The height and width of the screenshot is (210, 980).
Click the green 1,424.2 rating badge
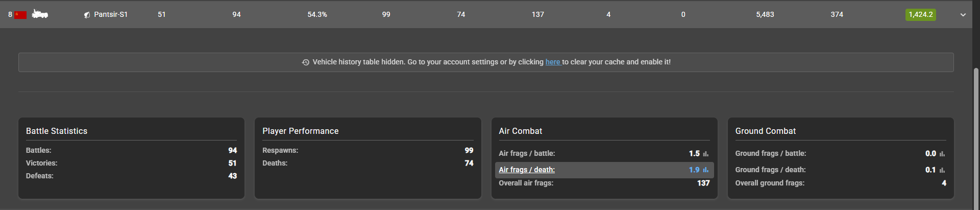[x=920, y=14]
